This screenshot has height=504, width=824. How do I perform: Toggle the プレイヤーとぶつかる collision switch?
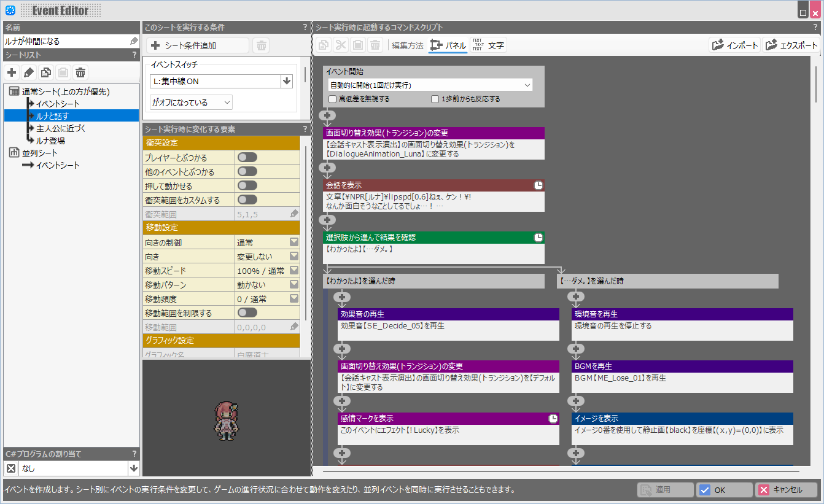247,158
